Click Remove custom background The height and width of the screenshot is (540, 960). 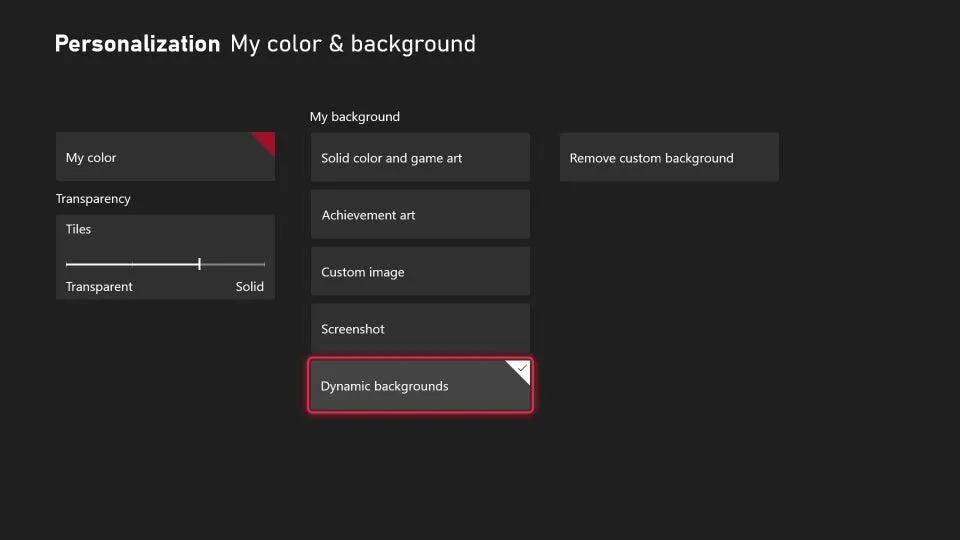[669, 157]
